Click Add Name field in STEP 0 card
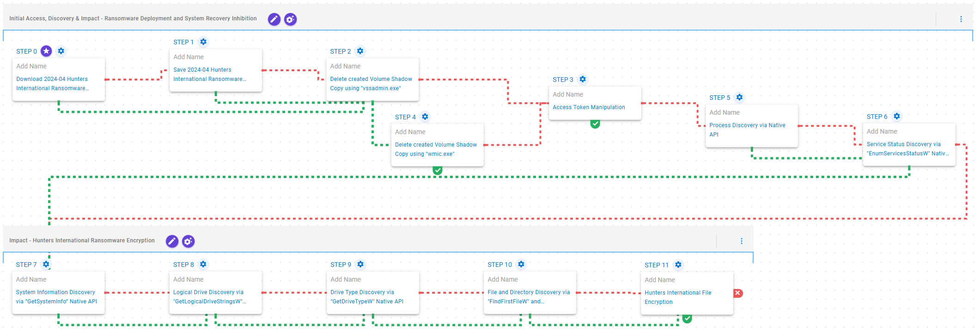 [x=31, y=66]
